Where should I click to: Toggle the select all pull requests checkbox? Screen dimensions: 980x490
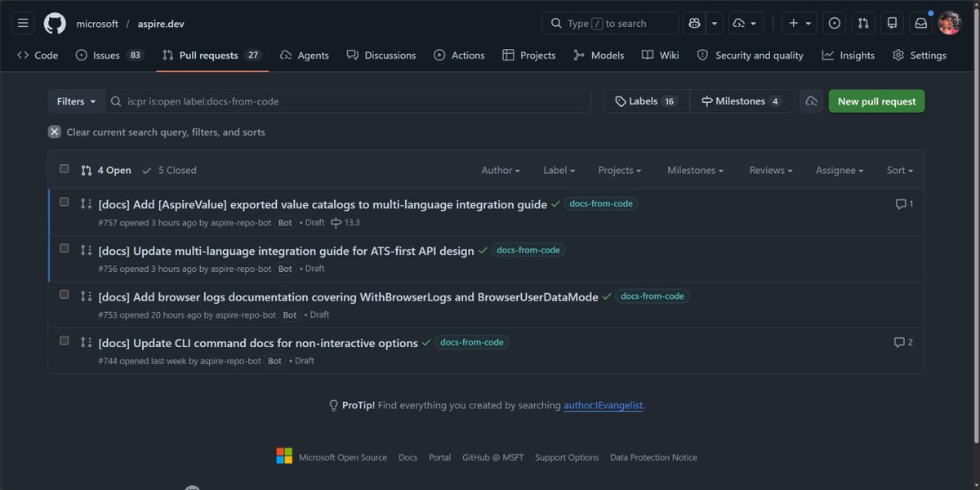coord(65,169)
